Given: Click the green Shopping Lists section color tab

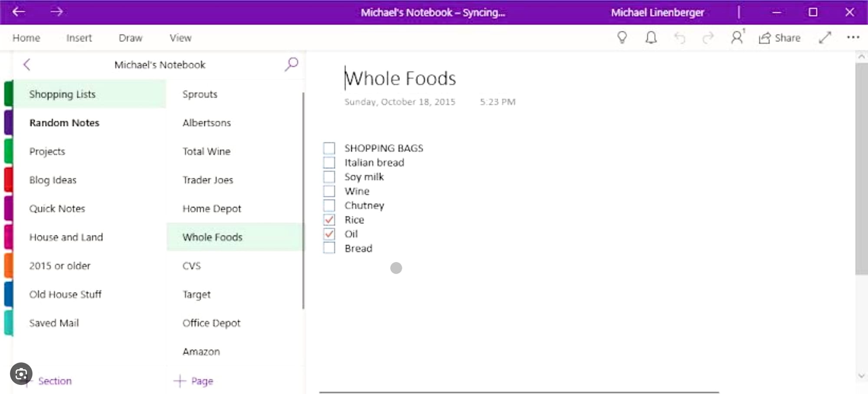Looking at the screenshot, I should [x=8, y=94].
